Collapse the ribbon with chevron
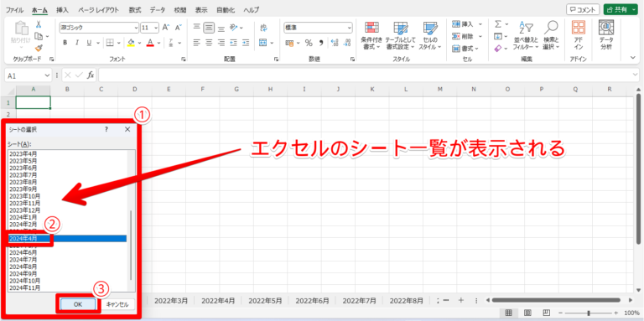The image size is (644, 321). coord(633,58)
